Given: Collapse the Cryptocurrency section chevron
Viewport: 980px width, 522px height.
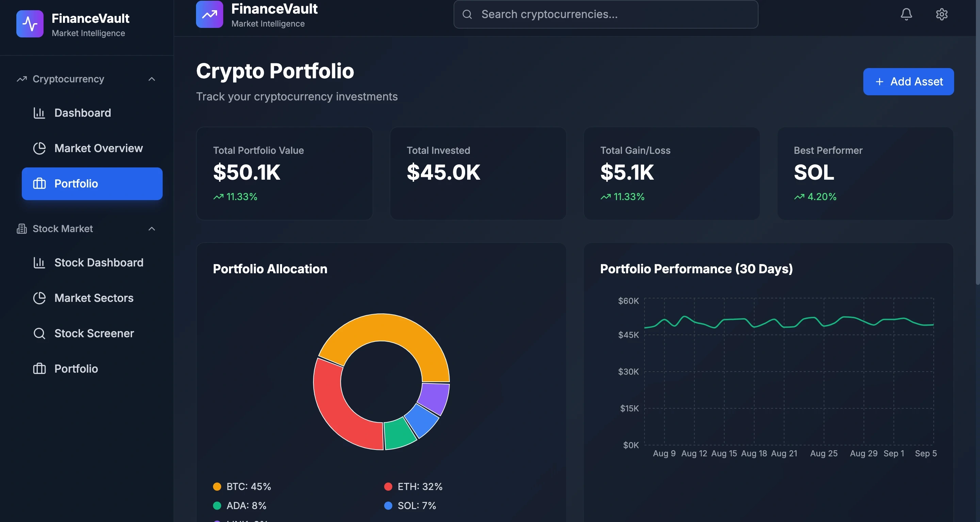Looking at the screenshot, I should tap(151, 79).
